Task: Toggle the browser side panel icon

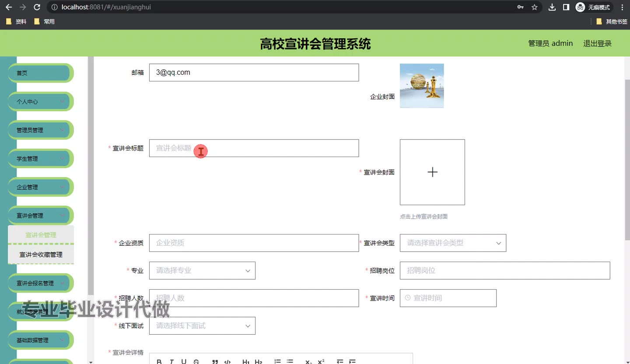Action: tap(566, 7)
